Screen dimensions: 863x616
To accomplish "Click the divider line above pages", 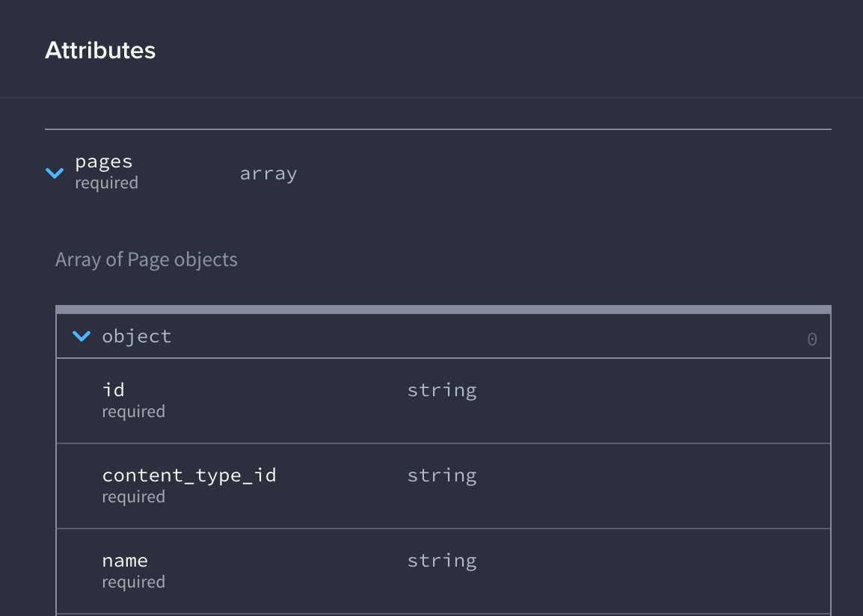I will point(437,129).
